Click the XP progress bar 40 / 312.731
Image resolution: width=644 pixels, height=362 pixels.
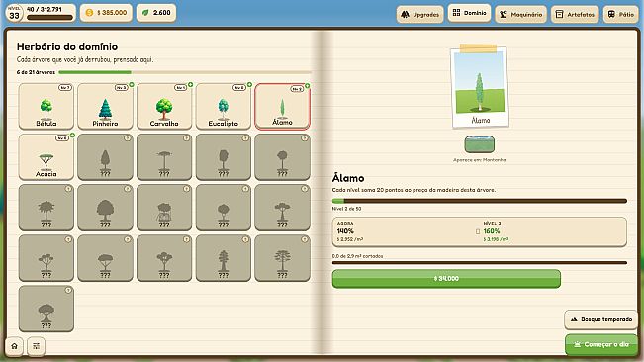click(49, 18)
